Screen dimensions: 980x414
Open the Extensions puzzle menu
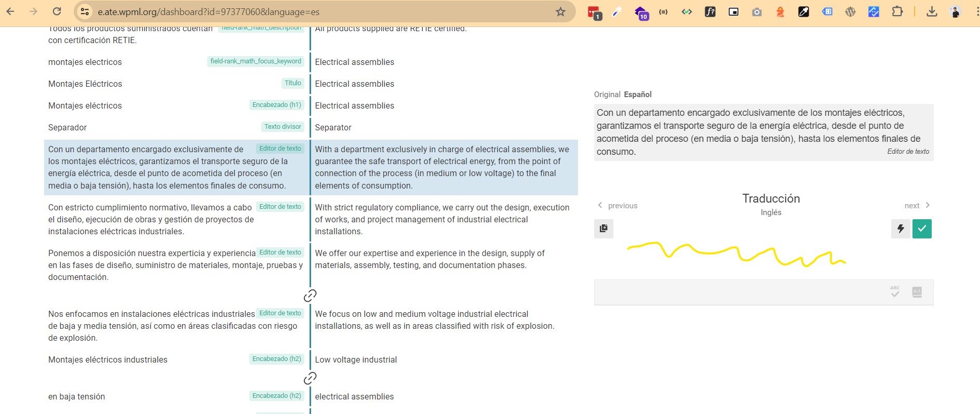[897, 11]
